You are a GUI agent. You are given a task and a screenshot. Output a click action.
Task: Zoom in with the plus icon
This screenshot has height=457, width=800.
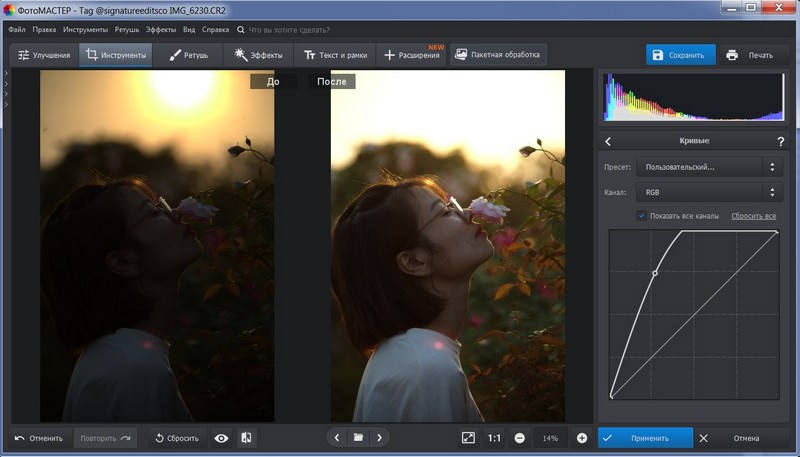[582, 438]
